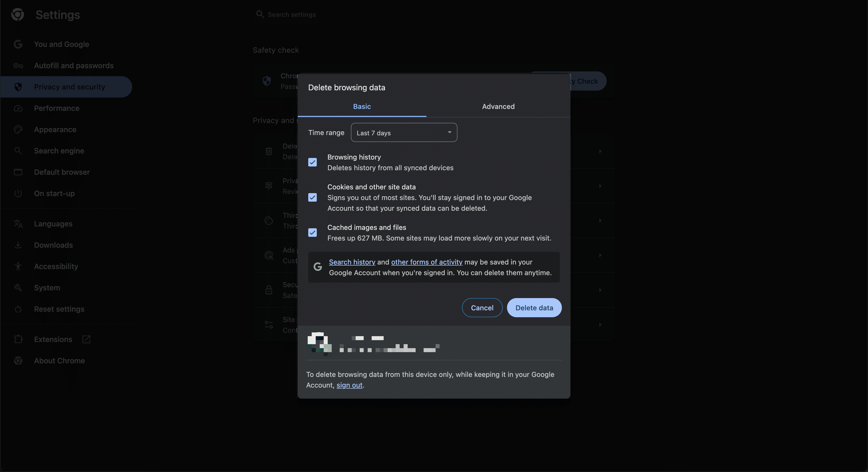Click the external-link icon next to Extensions

tap(86, 339)
